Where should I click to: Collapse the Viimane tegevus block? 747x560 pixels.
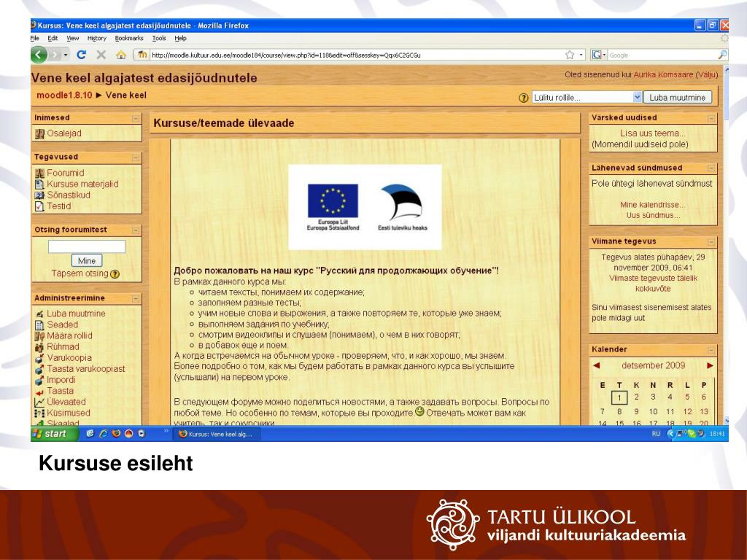click(x=711, y=242)
